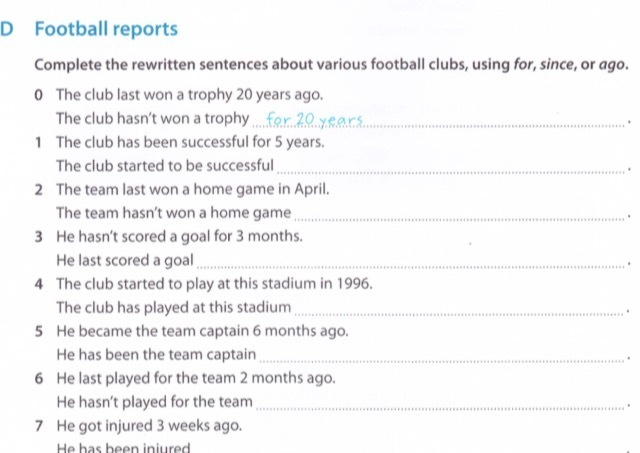Click blank after 'He last scored a goal'
640x453 pixels.
tap(411, 262)
